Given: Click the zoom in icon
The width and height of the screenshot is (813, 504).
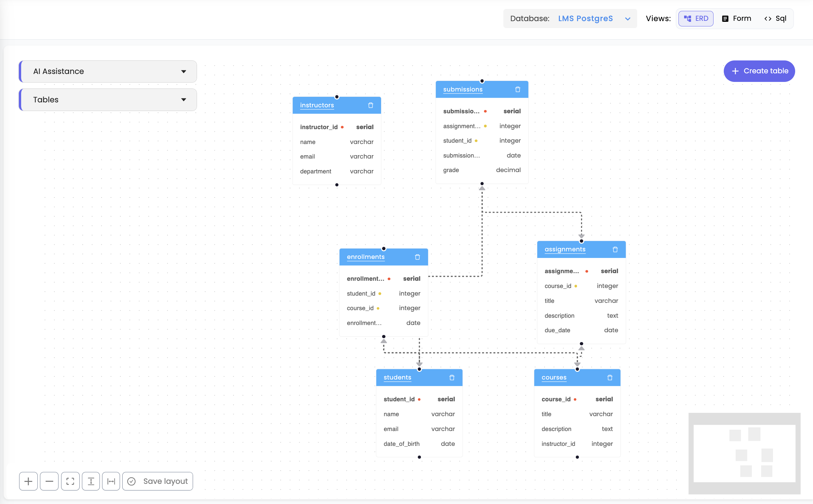Looking at the screenshot, I should click(28, 481).
